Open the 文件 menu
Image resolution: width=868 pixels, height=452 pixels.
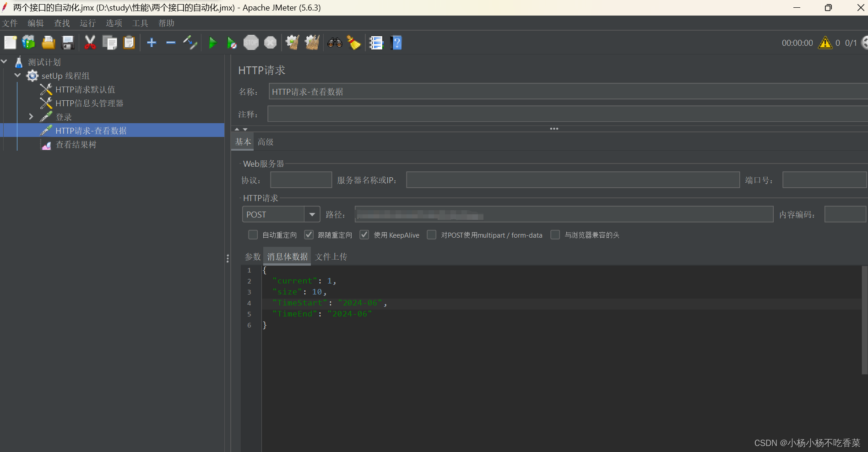(10, 23)
